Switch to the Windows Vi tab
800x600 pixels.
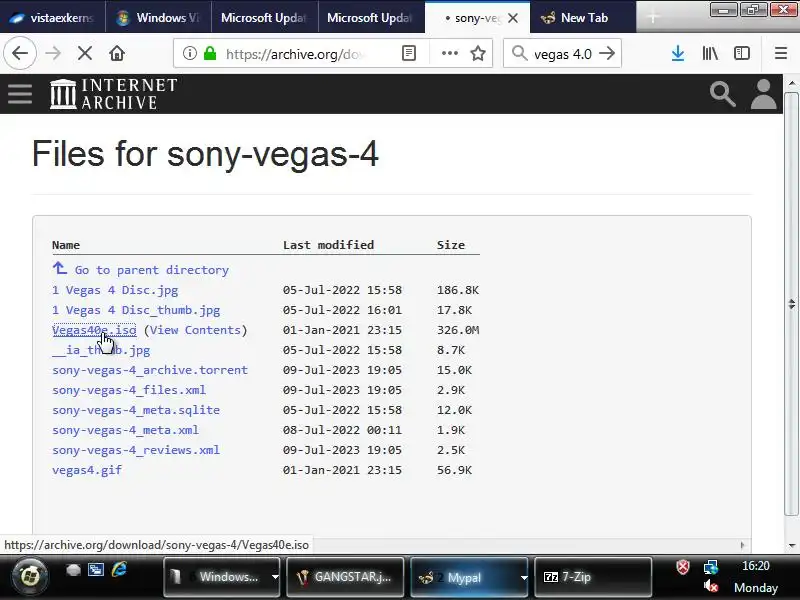[x=158, y=18]
